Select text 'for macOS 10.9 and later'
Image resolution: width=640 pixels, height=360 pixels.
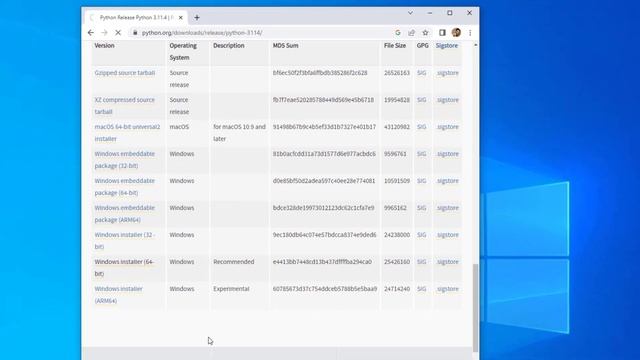(x=239, y=133)
